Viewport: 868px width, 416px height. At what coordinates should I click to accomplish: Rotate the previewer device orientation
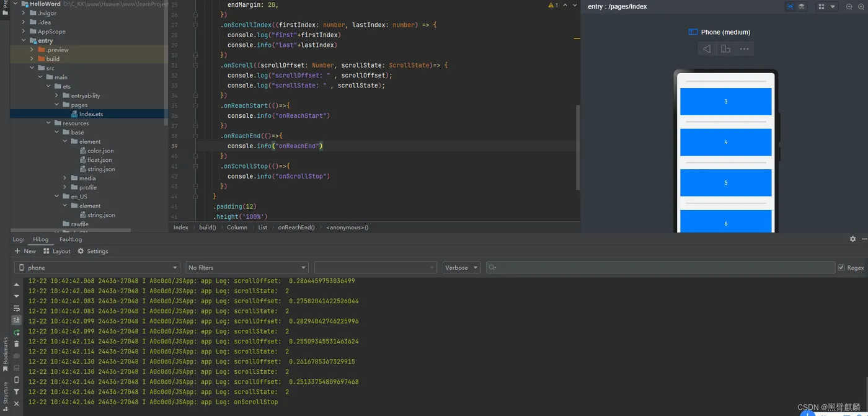[x=725, y=49]
